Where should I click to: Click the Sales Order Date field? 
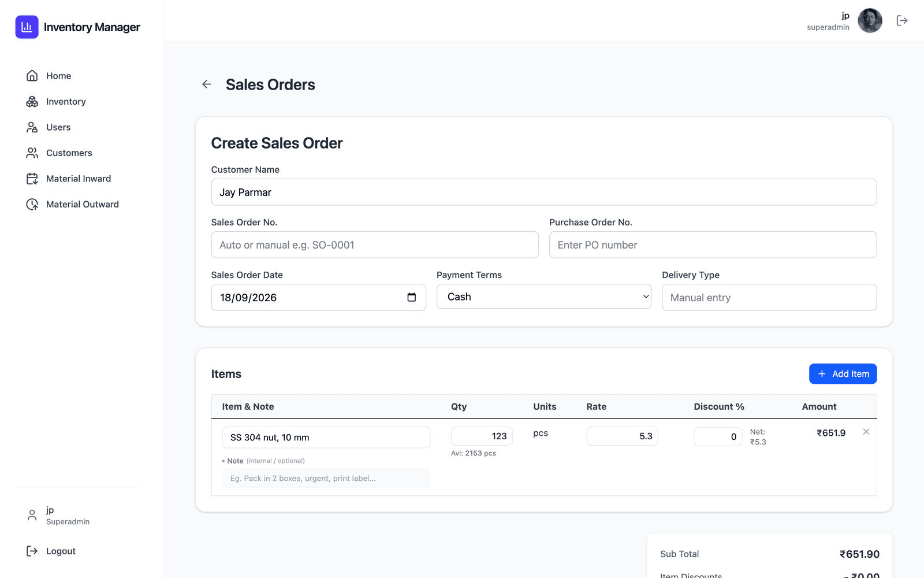pos(319,297)
